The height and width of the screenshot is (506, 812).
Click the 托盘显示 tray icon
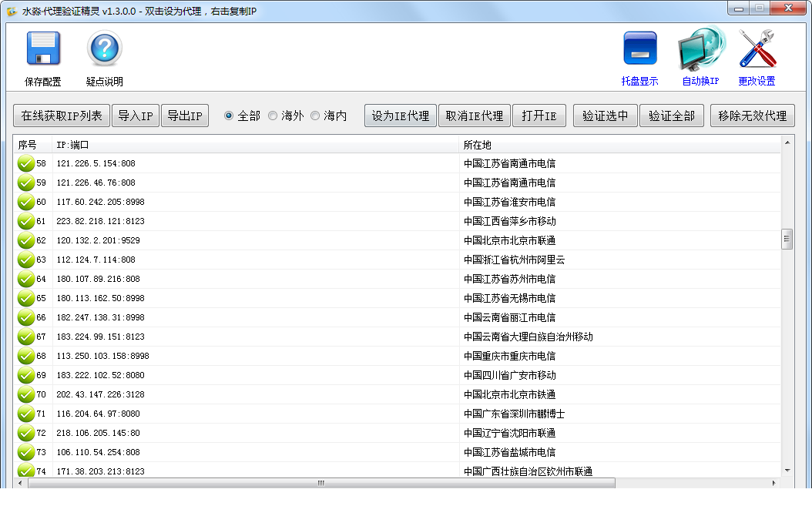(x=639, y=49)
